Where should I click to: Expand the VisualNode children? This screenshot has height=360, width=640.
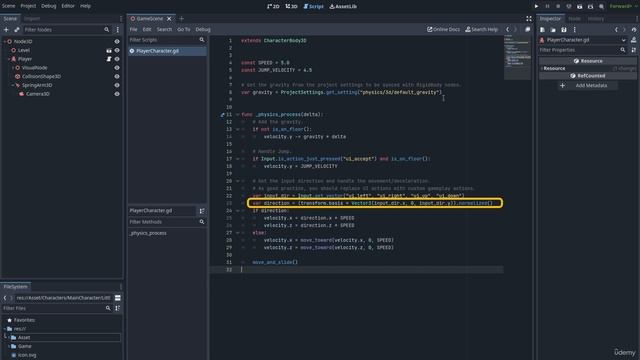click(13, 68)
